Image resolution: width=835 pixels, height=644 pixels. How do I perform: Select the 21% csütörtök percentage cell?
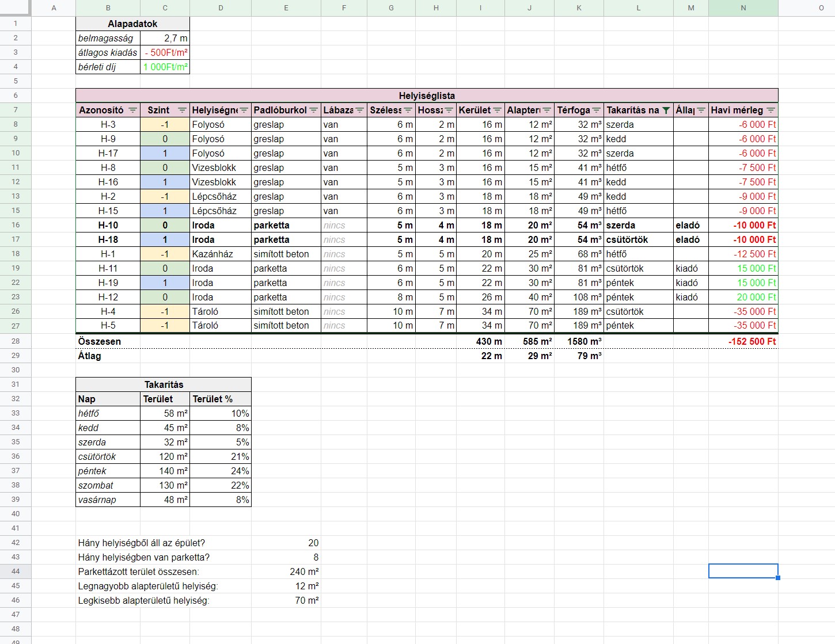[221, 456]
